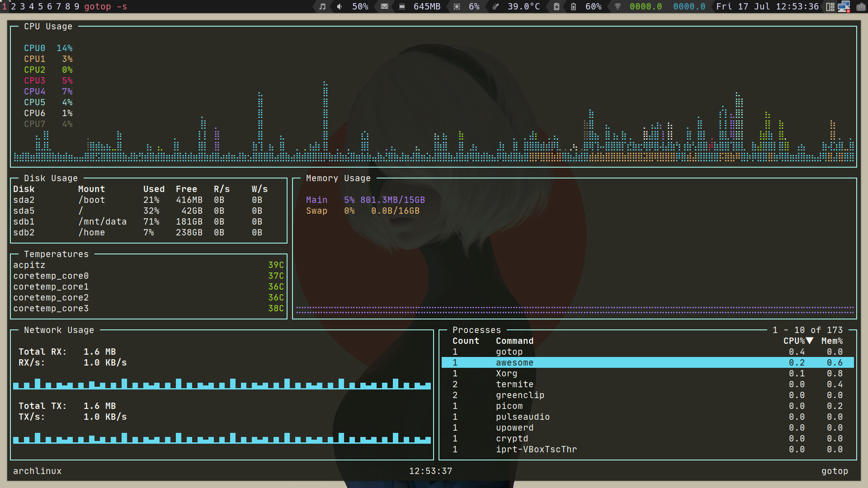
Task: Click the network computers tray icon
Action: 844,6
